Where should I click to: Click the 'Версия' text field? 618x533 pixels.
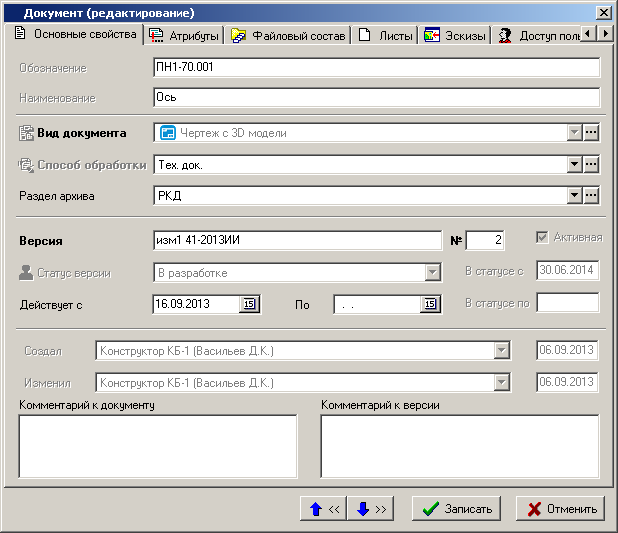[297, 240]
